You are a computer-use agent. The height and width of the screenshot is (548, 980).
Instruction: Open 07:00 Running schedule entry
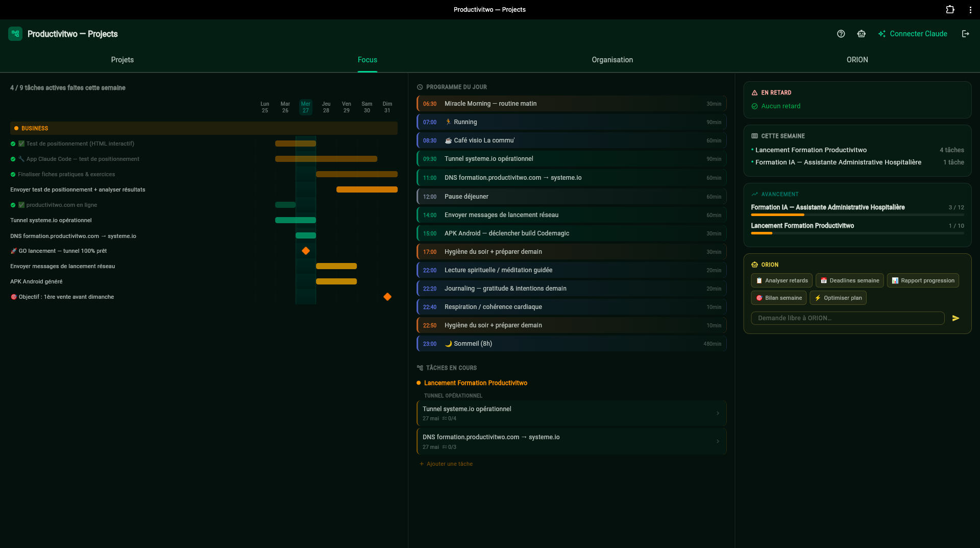click(x=572, y=122)
